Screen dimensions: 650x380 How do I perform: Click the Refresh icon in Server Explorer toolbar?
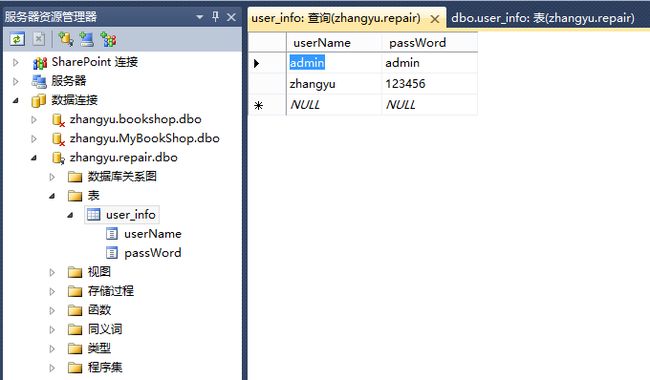[17, 39]
